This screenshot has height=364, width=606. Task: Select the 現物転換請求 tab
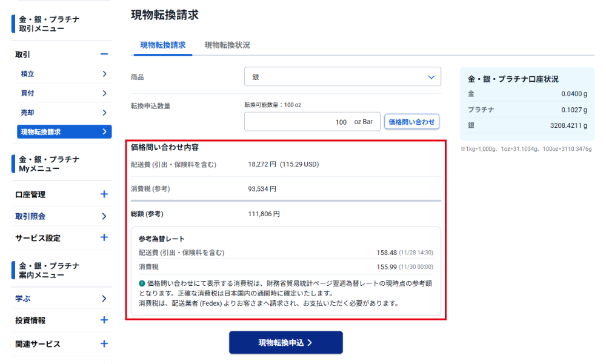pyautogui.click(x=162, y=45)
